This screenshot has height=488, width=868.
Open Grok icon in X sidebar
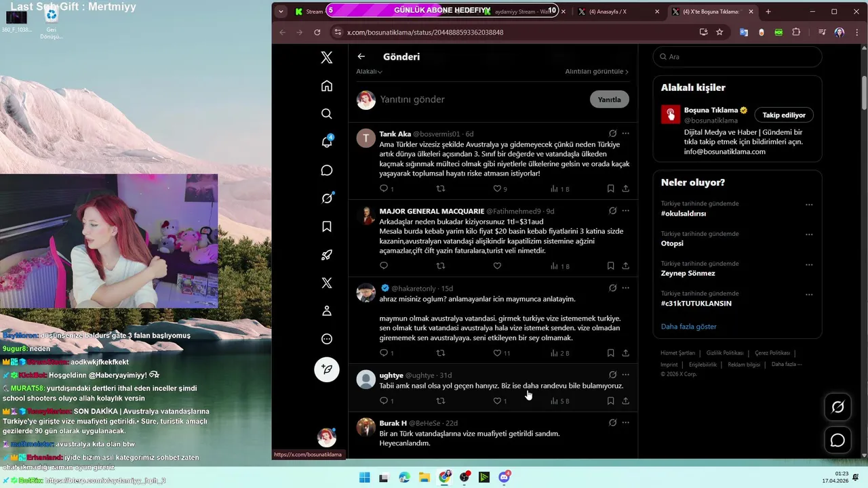(x=327, y=198)
